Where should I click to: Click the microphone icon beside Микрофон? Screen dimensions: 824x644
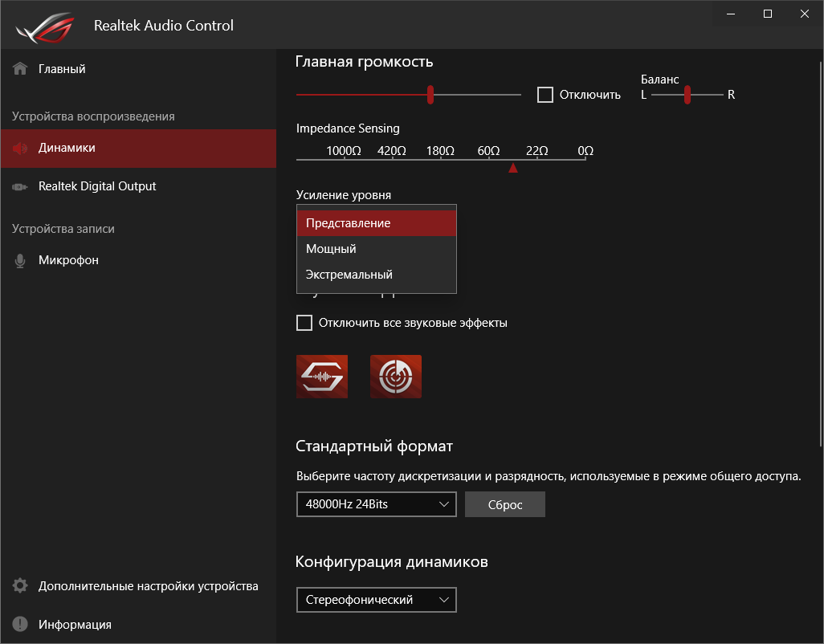click(20, 261)
